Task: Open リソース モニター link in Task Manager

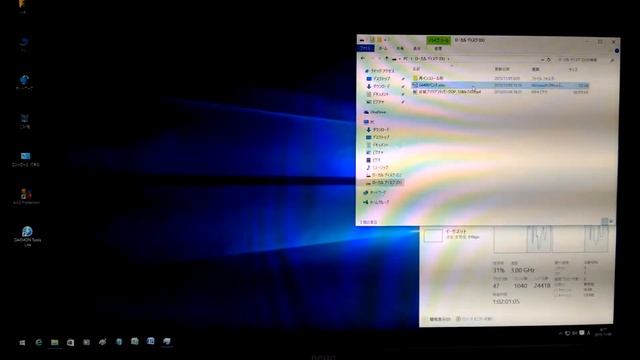Action: [x=474, y=319]
